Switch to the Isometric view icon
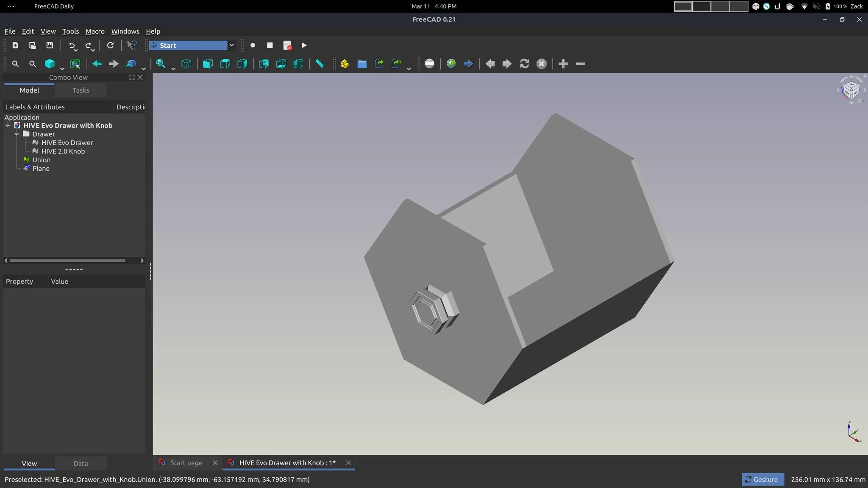868x488 pixels. pyautogui.click(x=186, y=64)
